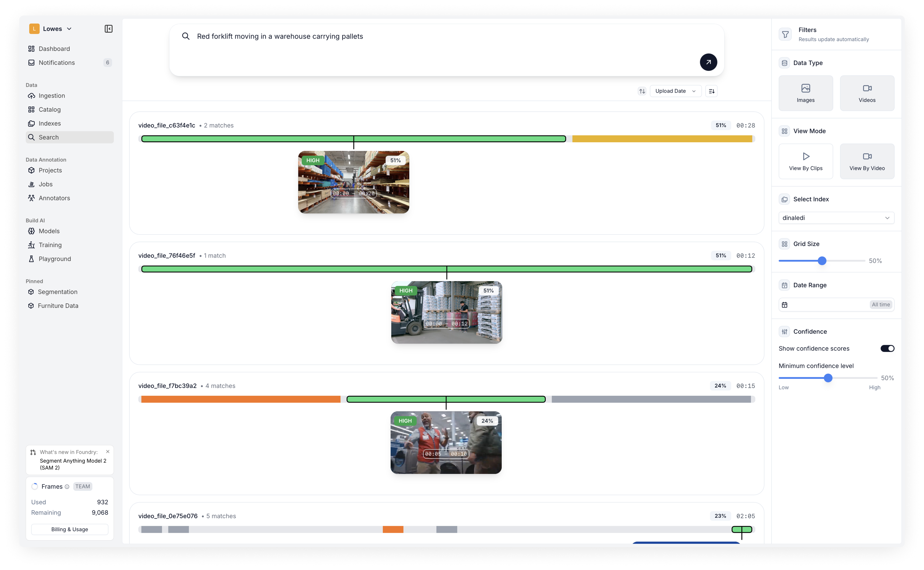
Task: Click the sort order list icon
Action: 711,91
